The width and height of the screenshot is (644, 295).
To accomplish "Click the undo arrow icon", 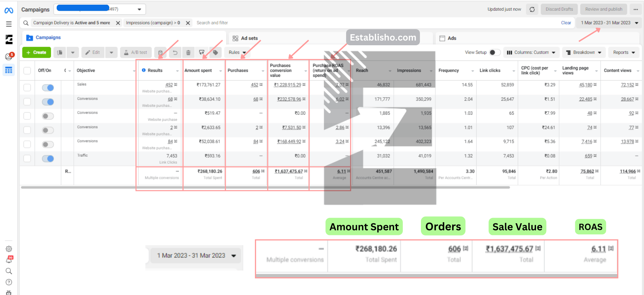I will (x=175, y=53).
